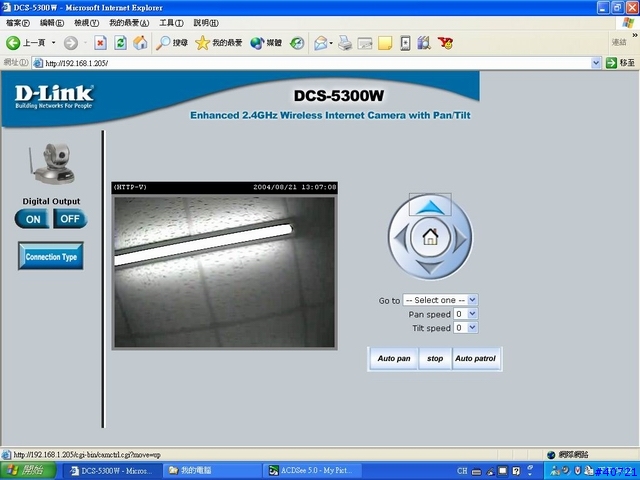Click the help question icon in language bar

pos(516,471)
